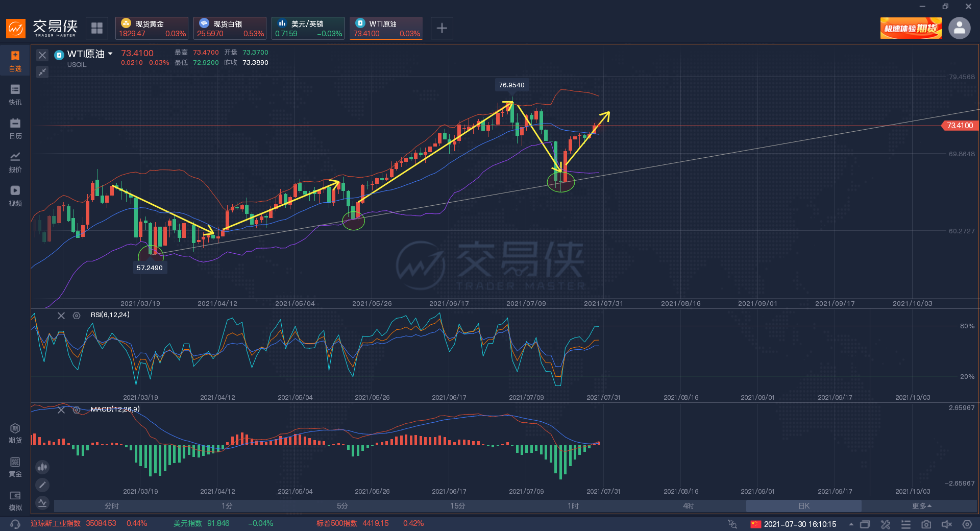Select the 5分 timeframe

click(x=342, y=506)
